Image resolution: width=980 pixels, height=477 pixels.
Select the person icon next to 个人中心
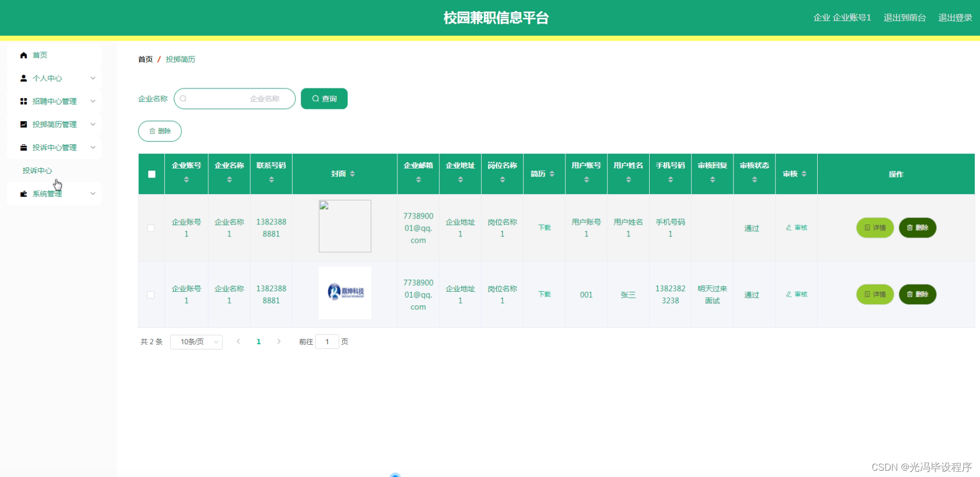click(23, 78)
